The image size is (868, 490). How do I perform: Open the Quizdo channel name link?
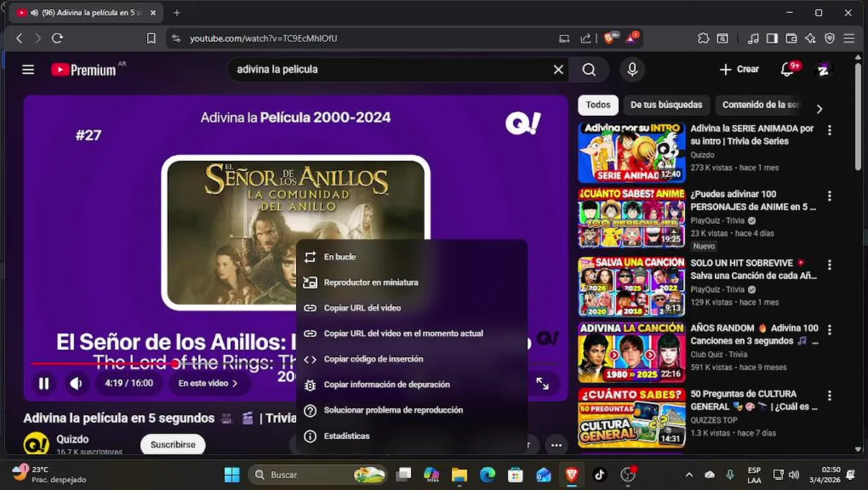tap(73, 439)
